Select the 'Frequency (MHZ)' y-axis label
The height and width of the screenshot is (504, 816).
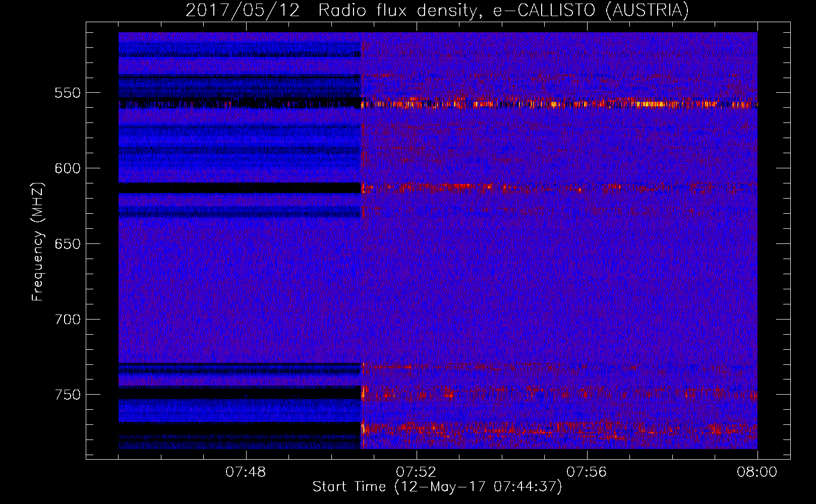38,242
